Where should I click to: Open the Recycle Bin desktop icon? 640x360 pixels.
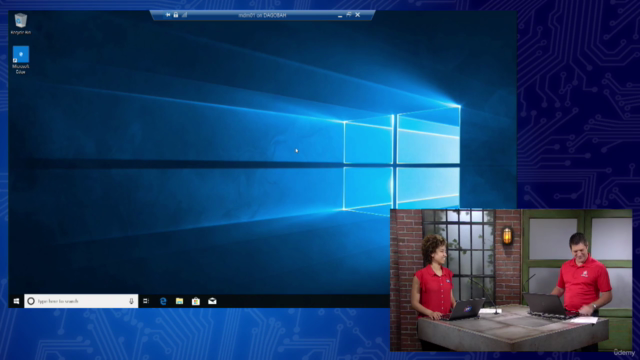[x=20, y=24]
